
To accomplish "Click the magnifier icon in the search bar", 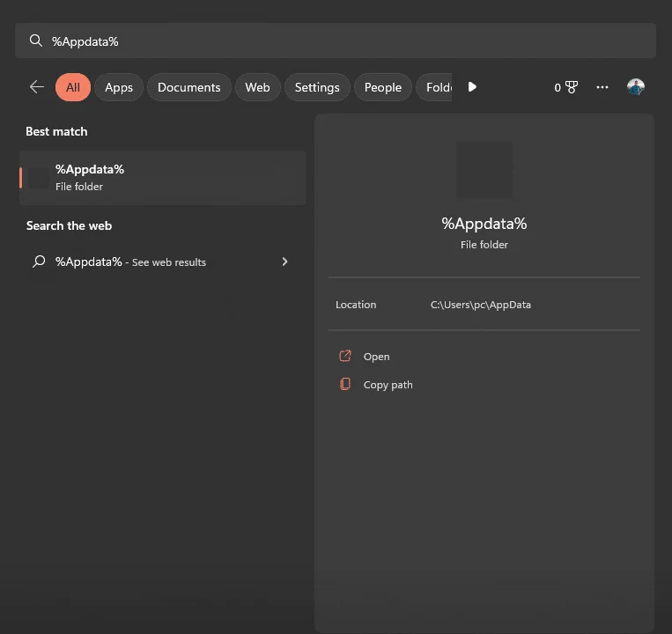I will [36, 41].
